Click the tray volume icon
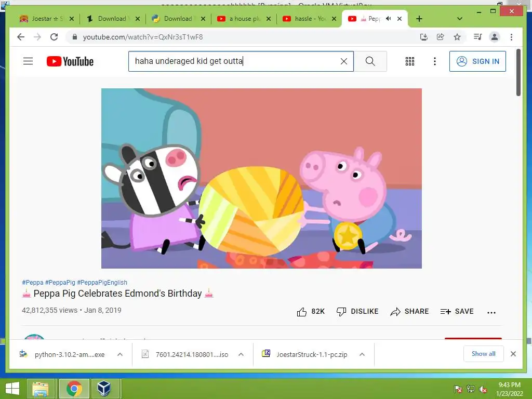532x399 pixels. coord(483,389)
